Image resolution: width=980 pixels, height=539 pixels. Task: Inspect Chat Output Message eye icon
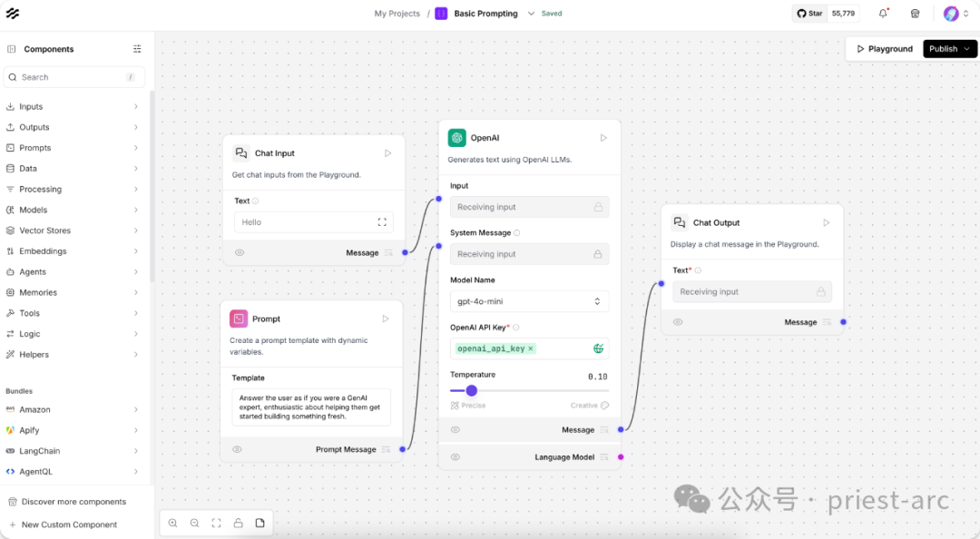coord(678,322)
